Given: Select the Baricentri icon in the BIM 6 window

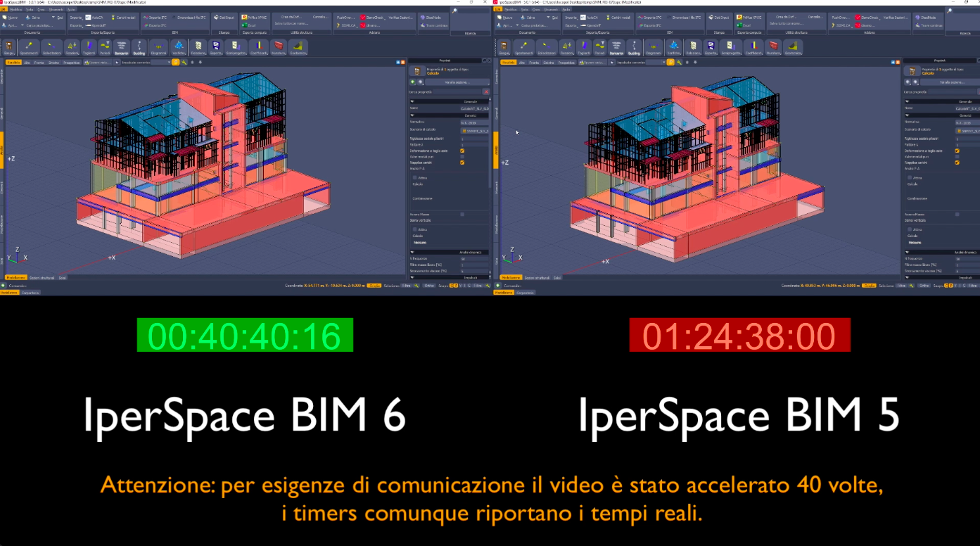Looking at the screenshot, I should [x=122, y=47].
